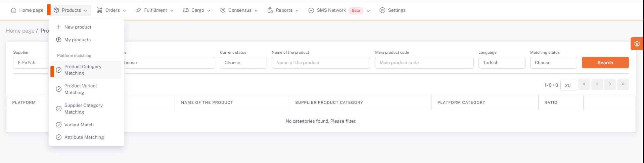The image size is (644, 163).
Task: Select Supplier Category Matching menu item
Action: click(87, 109)
